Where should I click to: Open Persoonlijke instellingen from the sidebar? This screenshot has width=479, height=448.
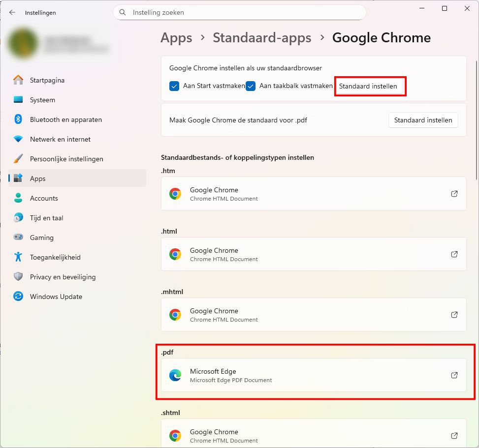click(66, 158)
